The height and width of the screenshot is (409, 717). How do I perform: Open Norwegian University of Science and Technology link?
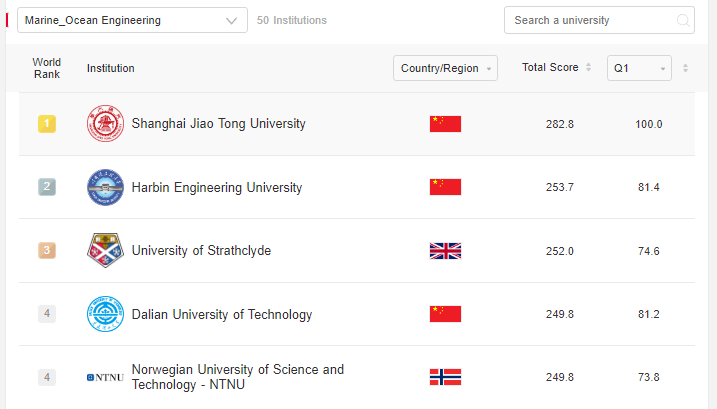(238, 377)
